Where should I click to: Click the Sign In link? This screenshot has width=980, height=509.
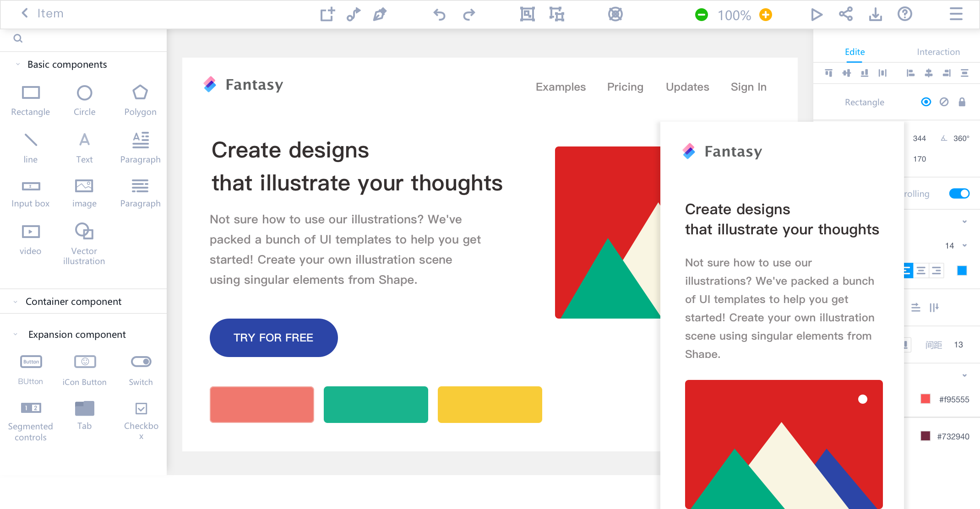[x=749, y=86]
